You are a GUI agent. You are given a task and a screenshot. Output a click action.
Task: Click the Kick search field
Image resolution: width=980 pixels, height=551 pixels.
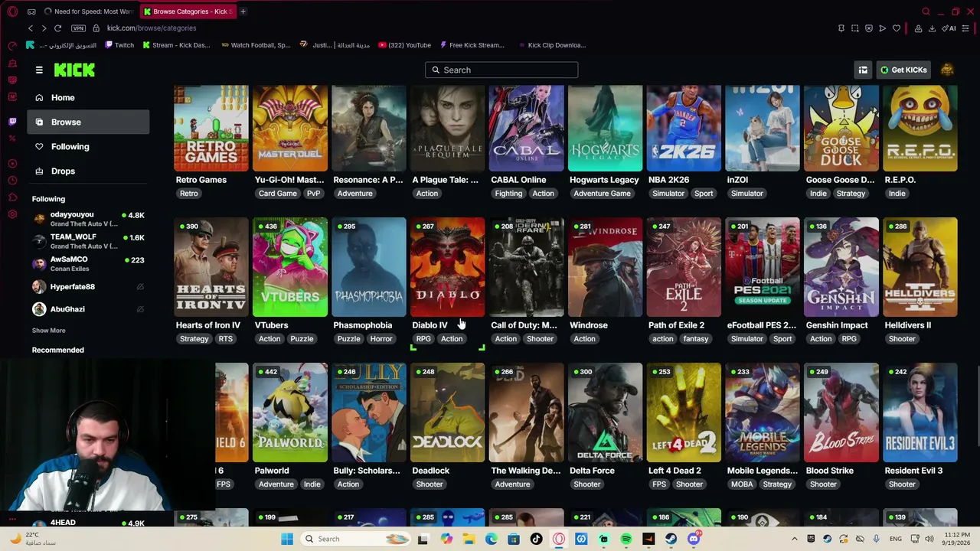[501, 70]
